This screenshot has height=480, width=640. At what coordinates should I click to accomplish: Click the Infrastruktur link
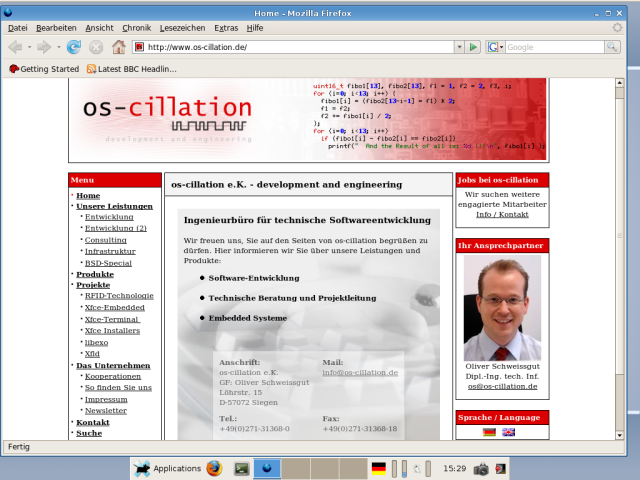tap(110, 251)
